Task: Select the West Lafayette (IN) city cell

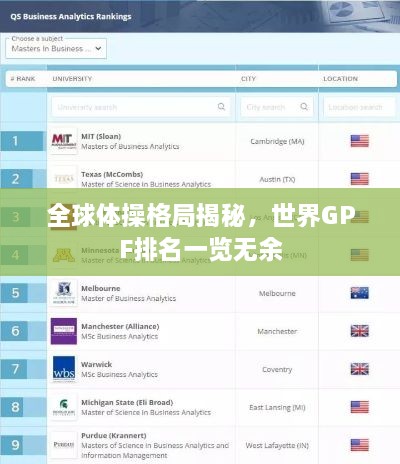Action: coord(277,445)
